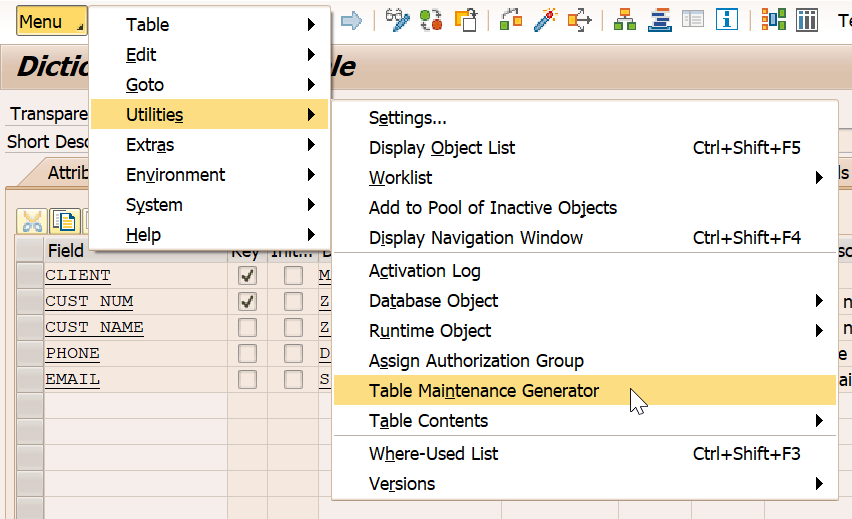Tick the Initial Values checkbox for CUST_NAME

tap(293, 328)
